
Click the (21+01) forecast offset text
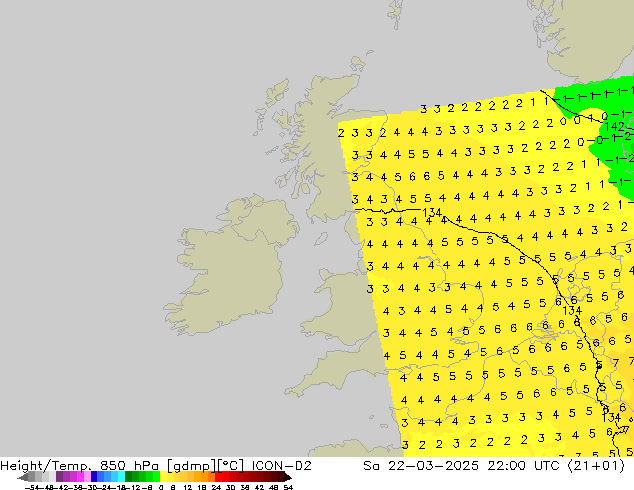pyautogui.click(x=596, y=466)
